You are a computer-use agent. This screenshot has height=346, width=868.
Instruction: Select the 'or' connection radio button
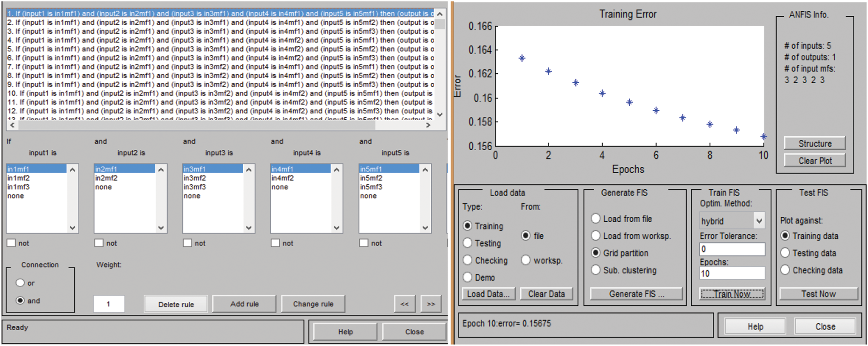point(20,283)
